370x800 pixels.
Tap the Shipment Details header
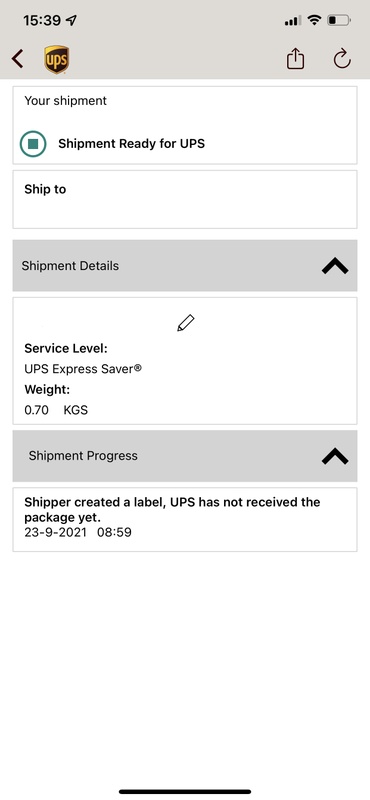[x=185, y=266]
